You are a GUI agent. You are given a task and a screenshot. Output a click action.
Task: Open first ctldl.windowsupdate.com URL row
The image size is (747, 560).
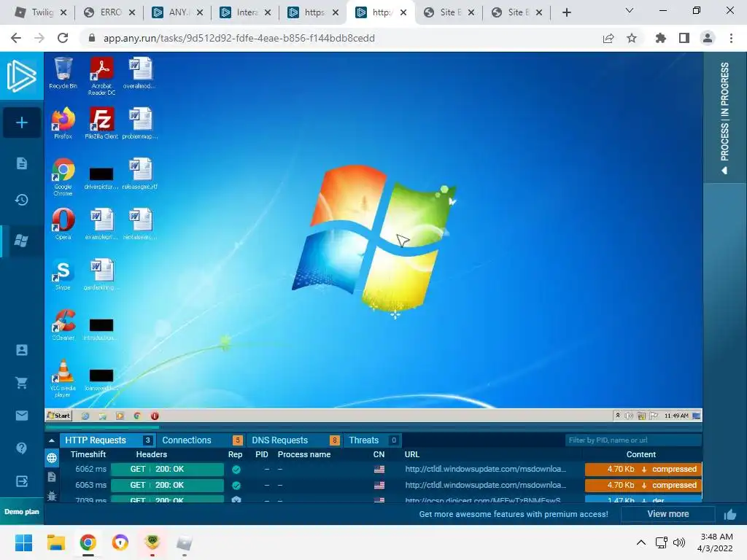[x=485, y=469]
